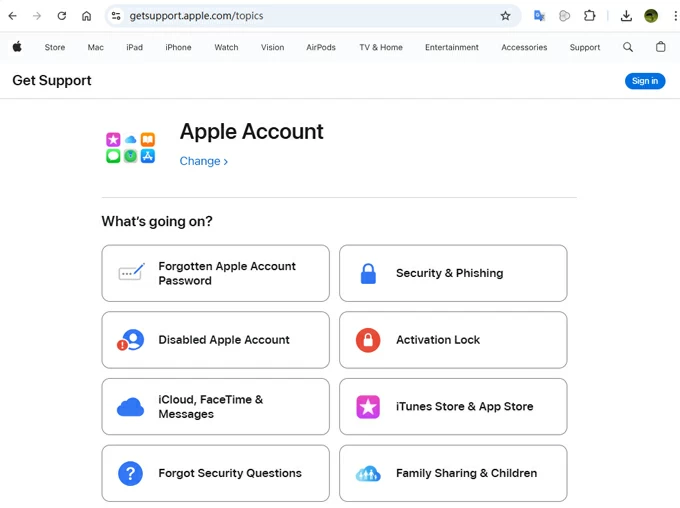Click the address bar URL field
680x508 pixels.
click(x=300, y=16)
